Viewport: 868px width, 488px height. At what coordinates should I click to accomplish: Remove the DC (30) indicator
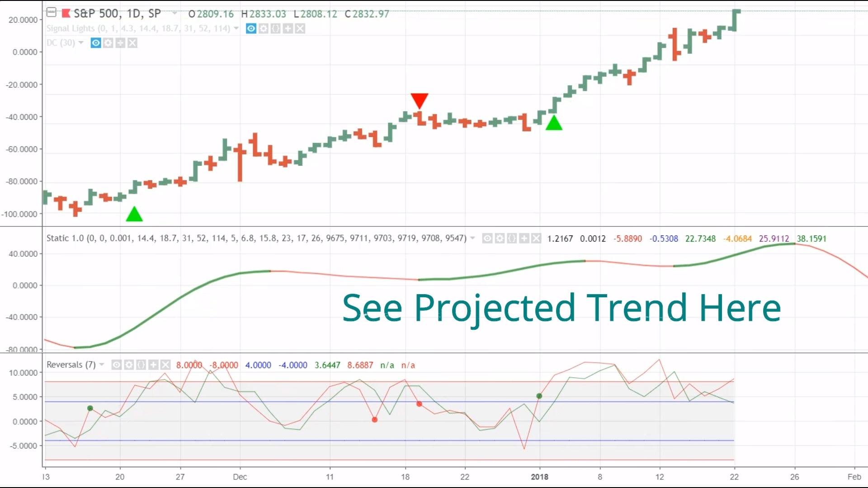click(x=132, y=43)
